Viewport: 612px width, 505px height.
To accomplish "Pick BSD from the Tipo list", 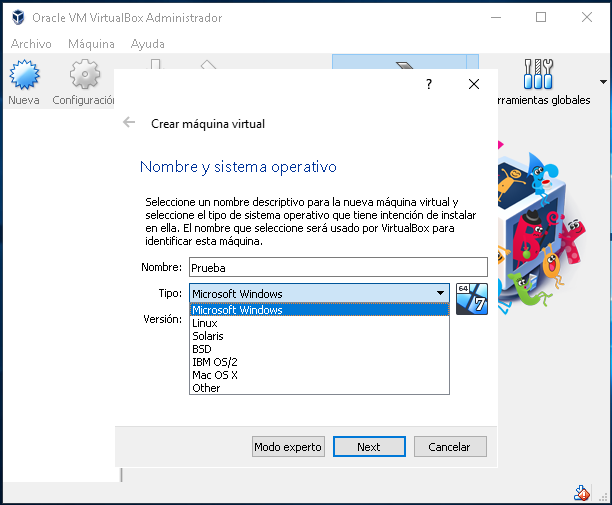I will click(319, 349).
